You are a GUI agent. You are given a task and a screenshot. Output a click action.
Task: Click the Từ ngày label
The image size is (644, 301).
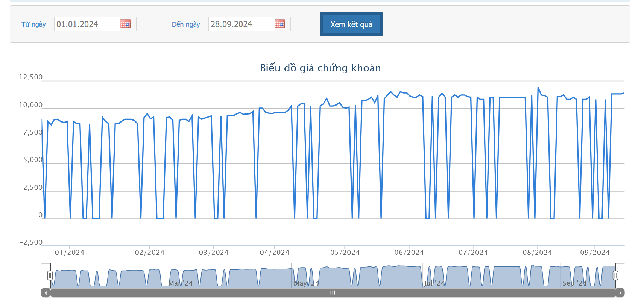coord(33,24)
